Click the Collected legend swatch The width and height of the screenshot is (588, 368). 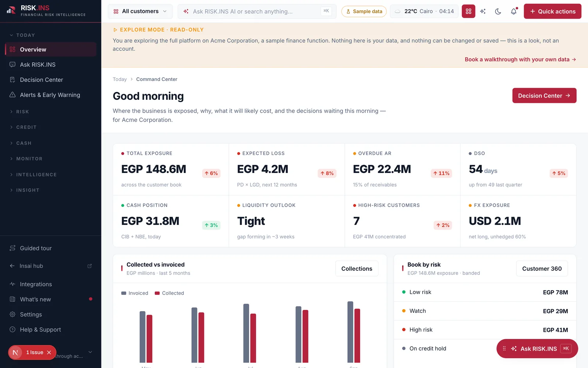pyautogui.click(x=157, y=293)
